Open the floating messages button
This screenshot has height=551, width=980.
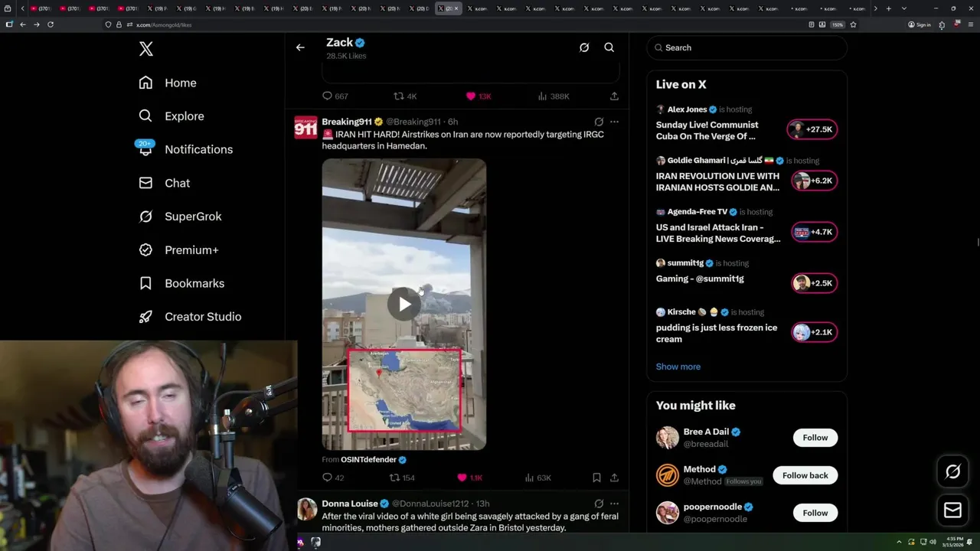(x=953, y=510)
